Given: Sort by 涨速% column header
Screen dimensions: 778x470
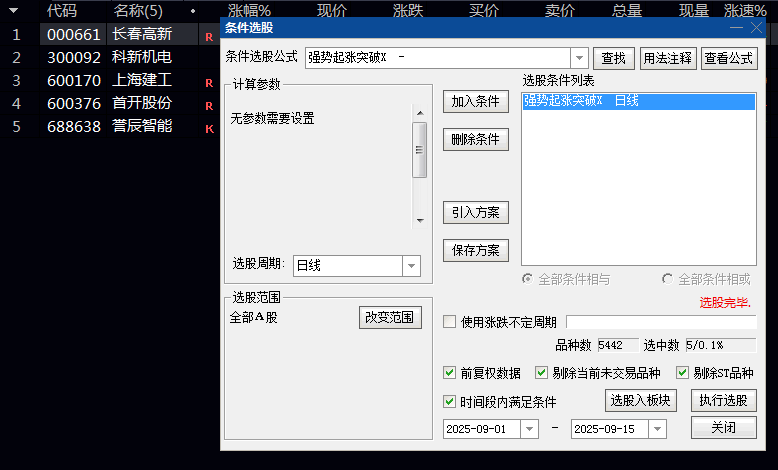Looking at the screenshot, I should [x=745, y=10].
